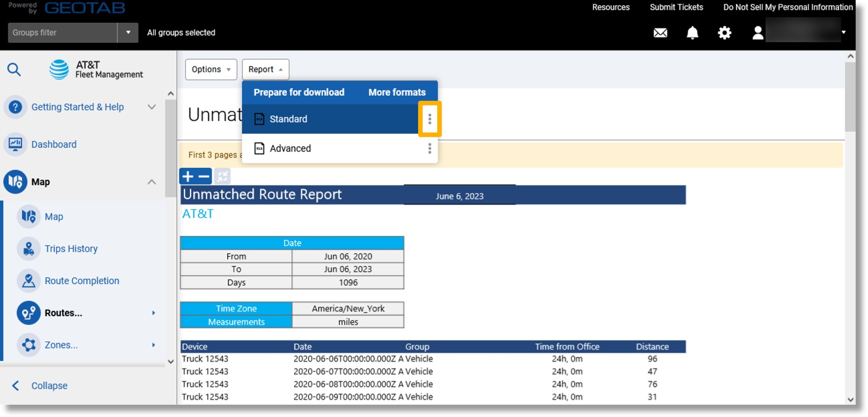868x417 pixels.
Task: Click the sidebar scrollbar thumb
Action: 171,148
